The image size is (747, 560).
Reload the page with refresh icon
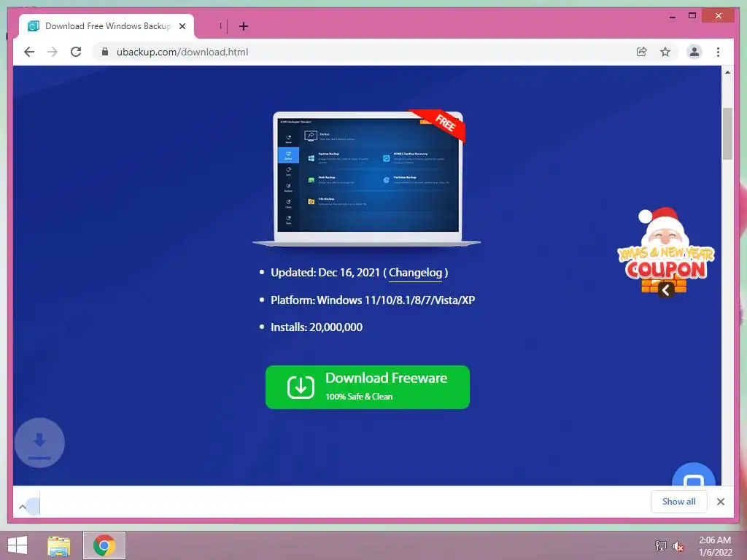(76, 52)
